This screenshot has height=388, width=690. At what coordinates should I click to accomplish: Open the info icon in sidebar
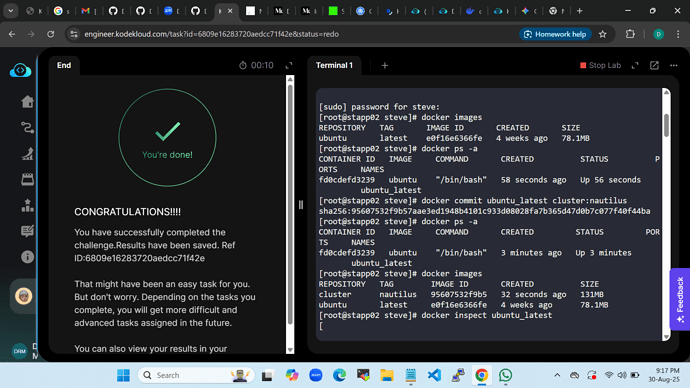point(27,256)
